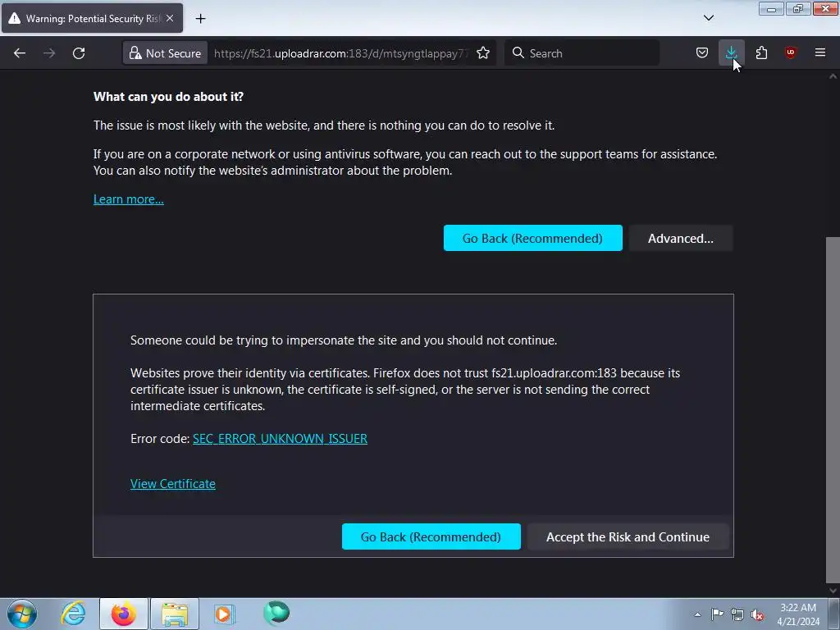Open the Extensions puzzle icon
Viewport: 840px width, 630px height.
(x=761, y=52)
